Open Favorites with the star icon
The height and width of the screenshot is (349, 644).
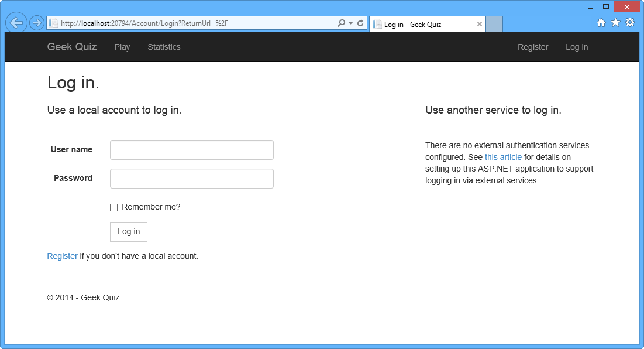coord(615,23)
